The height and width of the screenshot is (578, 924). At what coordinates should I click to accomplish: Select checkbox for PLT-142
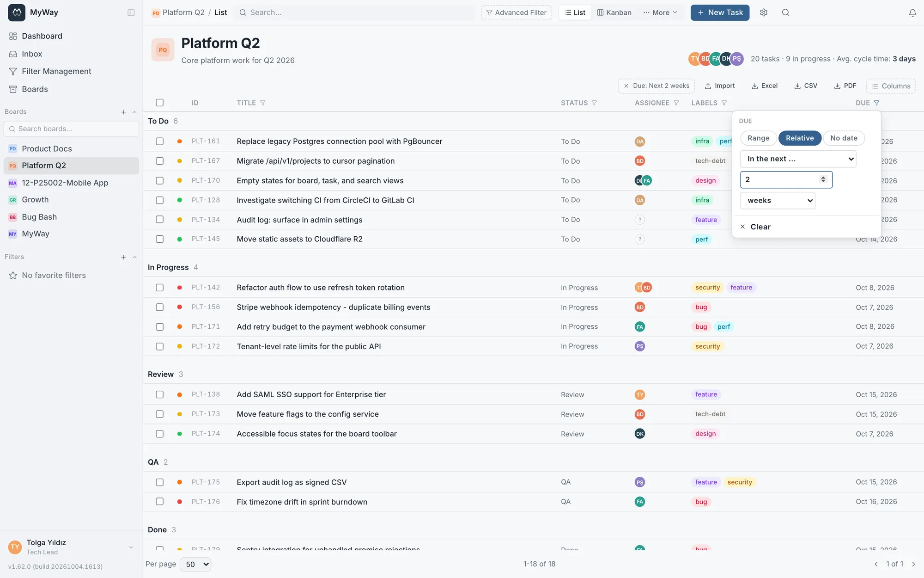click(x=160, y=288)
